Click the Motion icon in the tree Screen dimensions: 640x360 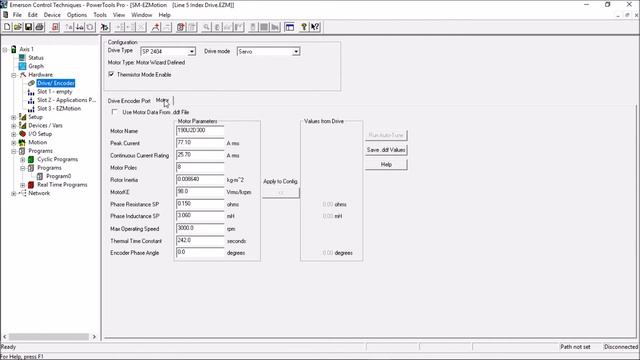(x=22, y=142)
